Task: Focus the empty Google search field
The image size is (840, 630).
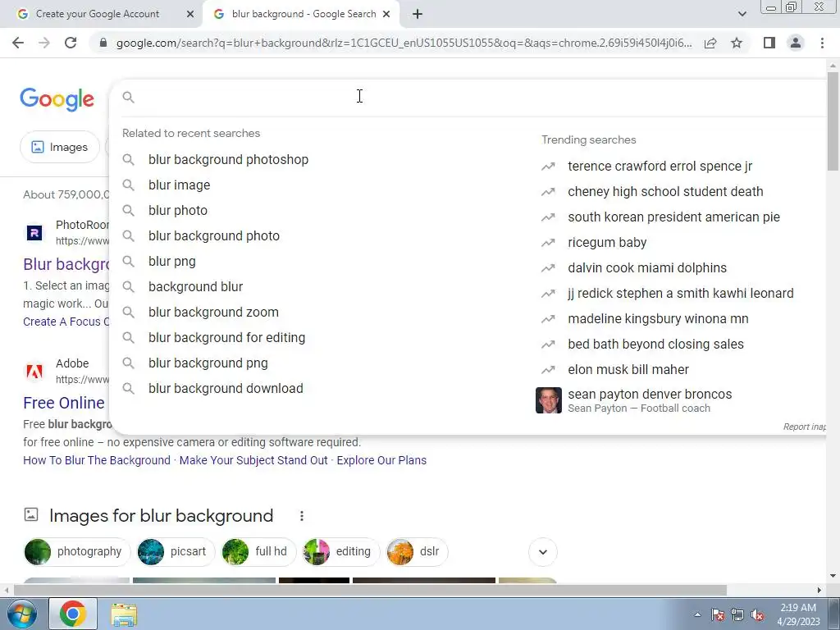Action: (477, 97)
